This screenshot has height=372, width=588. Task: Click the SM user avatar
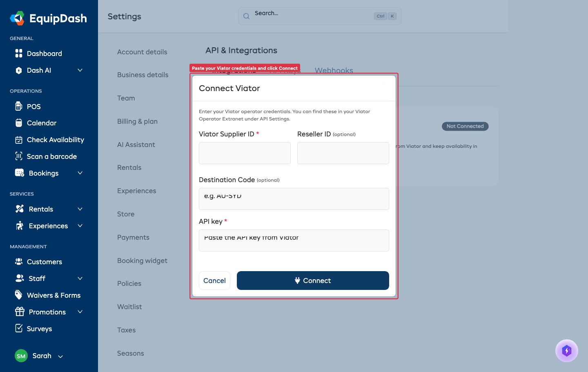[x=21, y=356]
